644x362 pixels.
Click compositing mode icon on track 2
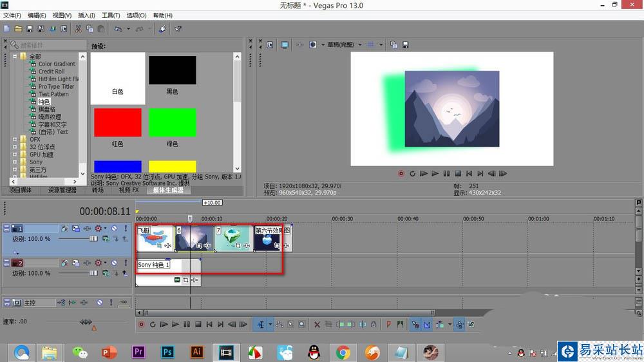point(106,273)
